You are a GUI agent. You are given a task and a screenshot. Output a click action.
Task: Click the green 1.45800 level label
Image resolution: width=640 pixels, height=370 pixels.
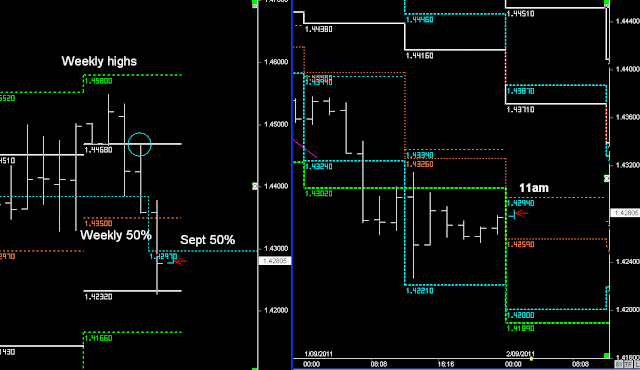[x=98, y=81]
